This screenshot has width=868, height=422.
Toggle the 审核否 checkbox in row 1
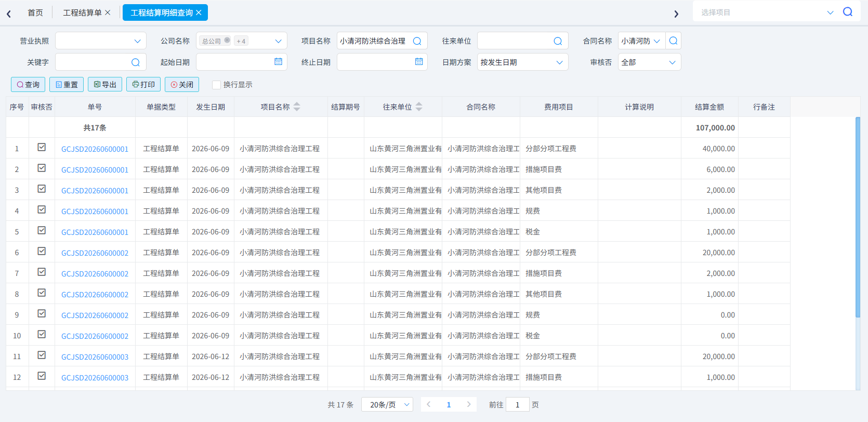click(42, 148)
